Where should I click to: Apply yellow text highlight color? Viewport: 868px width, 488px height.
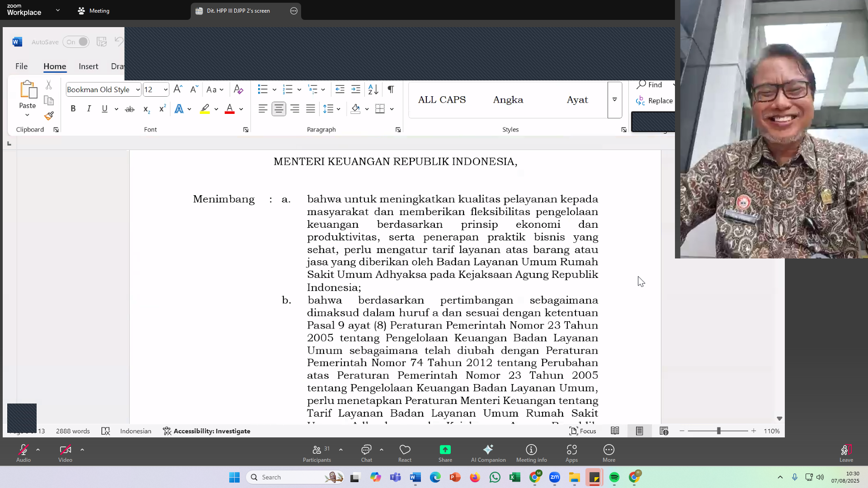click(x=205, y=109)
